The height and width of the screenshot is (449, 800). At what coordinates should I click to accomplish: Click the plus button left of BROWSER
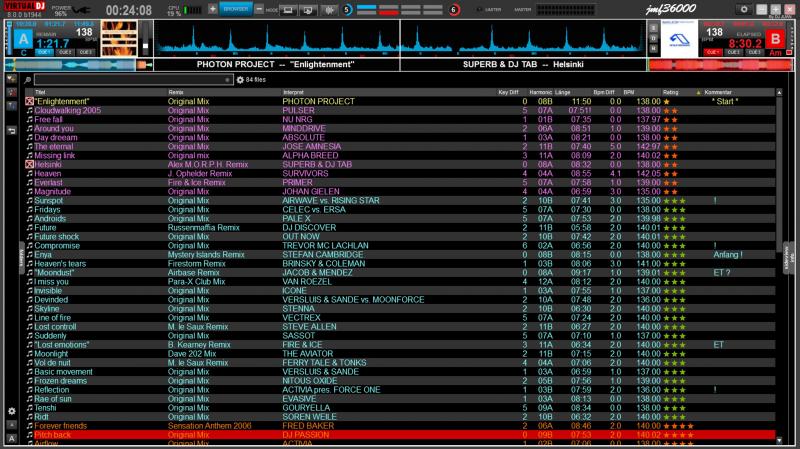point(212,9)
